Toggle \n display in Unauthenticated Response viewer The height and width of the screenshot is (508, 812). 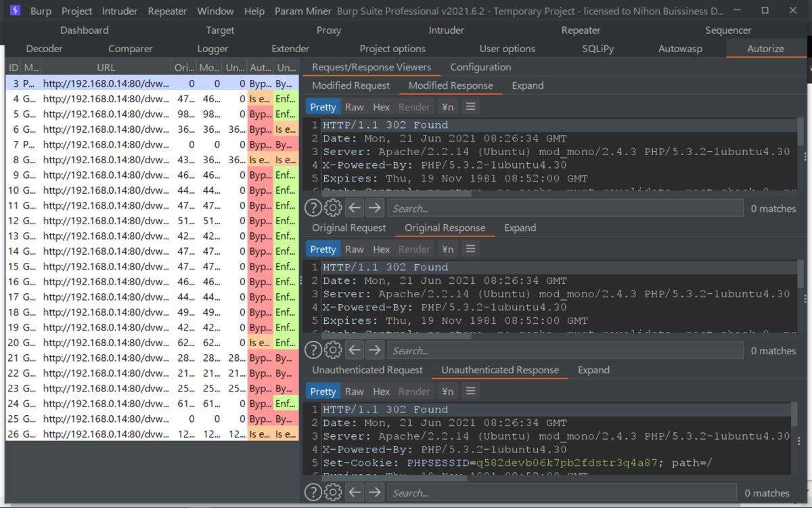click(x=447, y=391)
